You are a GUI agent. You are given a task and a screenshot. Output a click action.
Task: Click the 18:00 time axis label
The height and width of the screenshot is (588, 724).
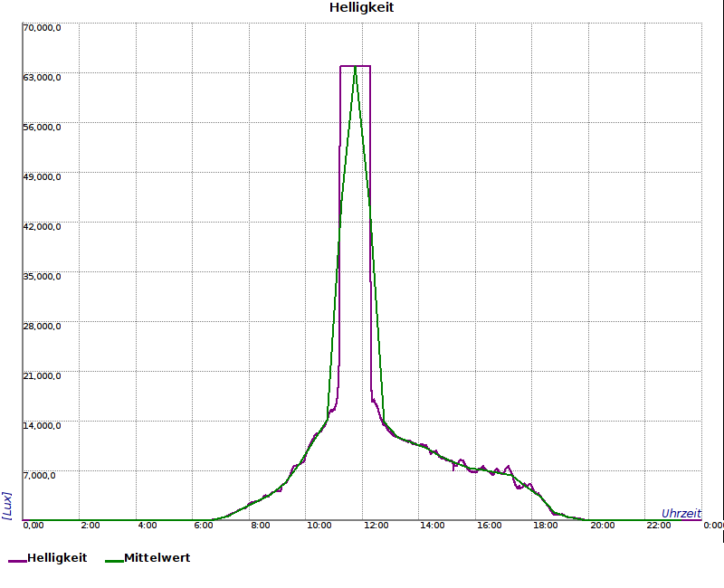[x=546, y=526]
